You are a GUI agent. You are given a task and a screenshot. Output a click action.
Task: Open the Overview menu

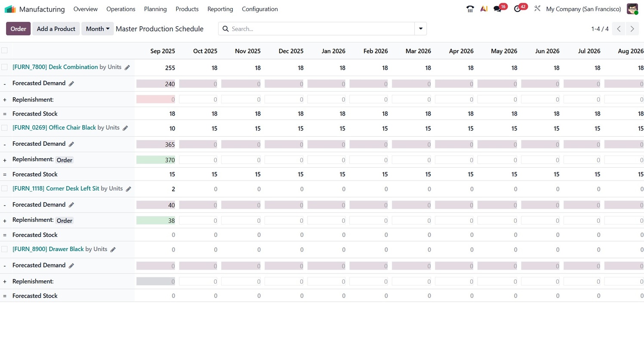(x=86, y=9)
